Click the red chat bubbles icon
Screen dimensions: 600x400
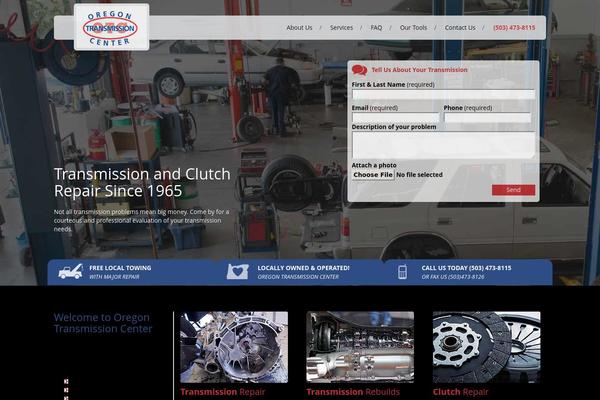click(359, 70)
